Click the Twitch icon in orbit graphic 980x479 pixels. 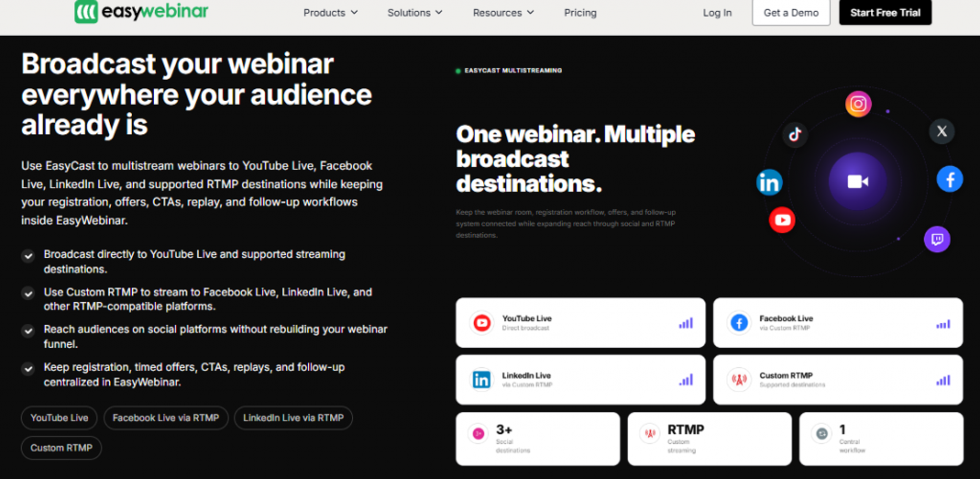(x=937, y=239)
